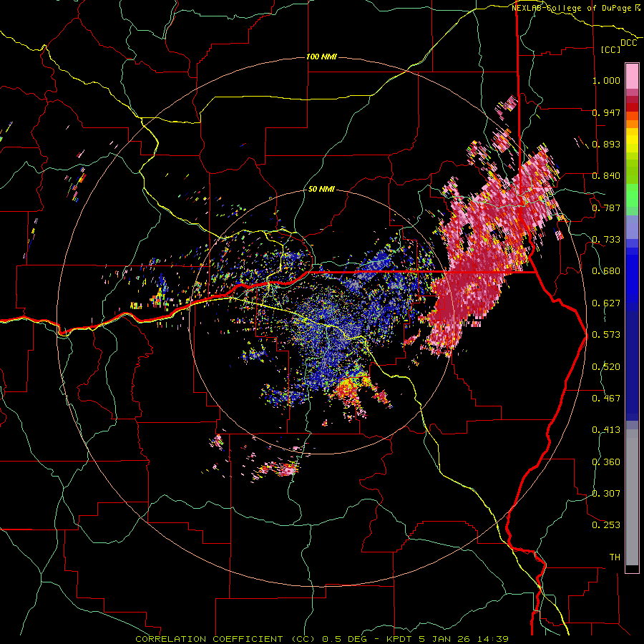Screen dimensions: 644x644
Task: Click the 0.413 legend value
Action: click(x=606, y=430)
